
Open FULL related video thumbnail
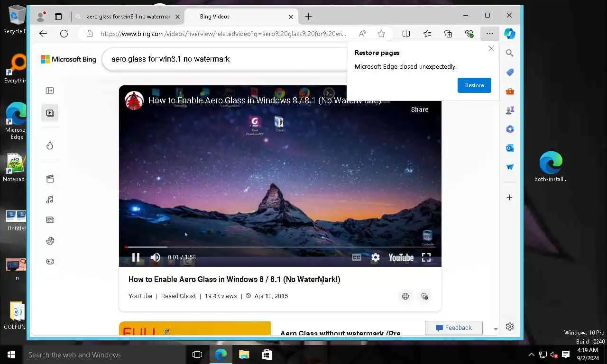[195, 328]
